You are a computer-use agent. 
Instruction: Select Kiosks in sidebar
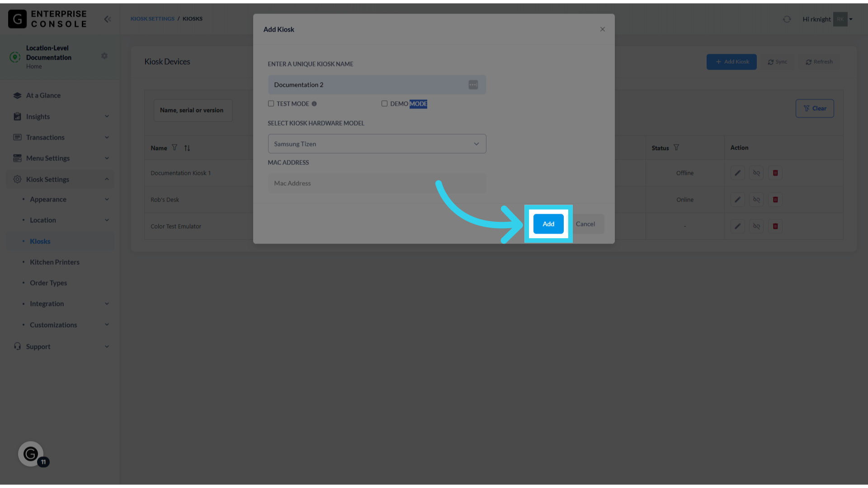click(60, 241)
